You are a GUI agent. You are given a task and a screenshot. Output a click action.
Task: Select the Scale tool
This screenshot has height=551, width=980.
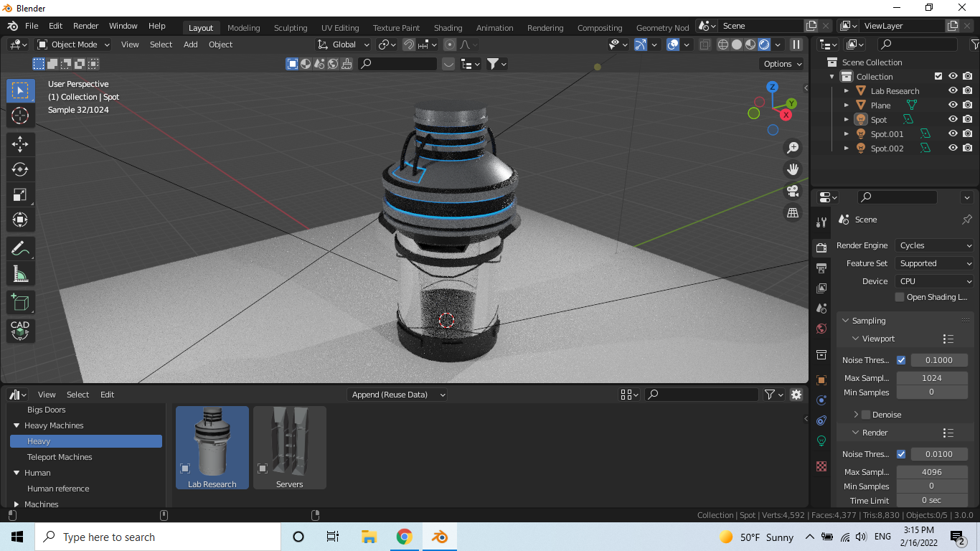pyautogui.click(x=20, y=194)
